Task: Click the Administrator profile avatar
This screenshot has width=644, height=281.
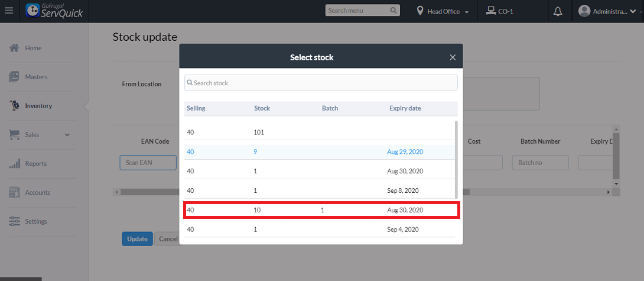Action: (584, 11)
